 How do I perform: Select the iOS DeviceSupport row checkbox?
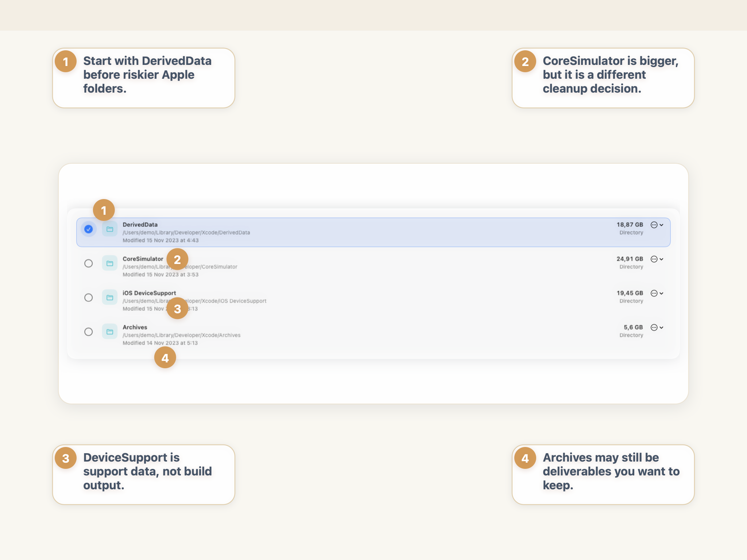(88, 297)
